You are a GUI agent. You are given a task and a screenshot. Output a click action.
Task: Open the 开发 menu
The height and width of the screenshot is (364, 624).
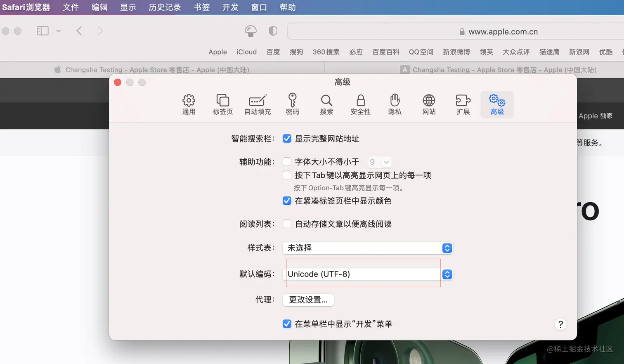point(230,7)
